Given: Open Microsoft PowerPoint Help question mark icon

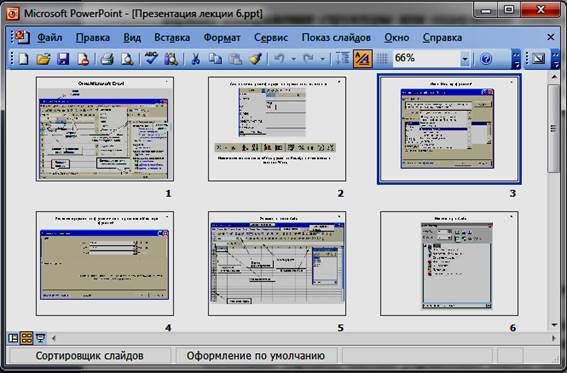Looking at the screenshot, I should click(x=486, y=59).
